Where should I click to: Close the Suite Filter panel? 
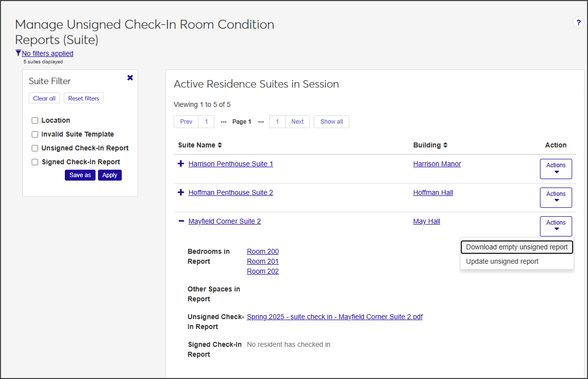tap(130, 78)
